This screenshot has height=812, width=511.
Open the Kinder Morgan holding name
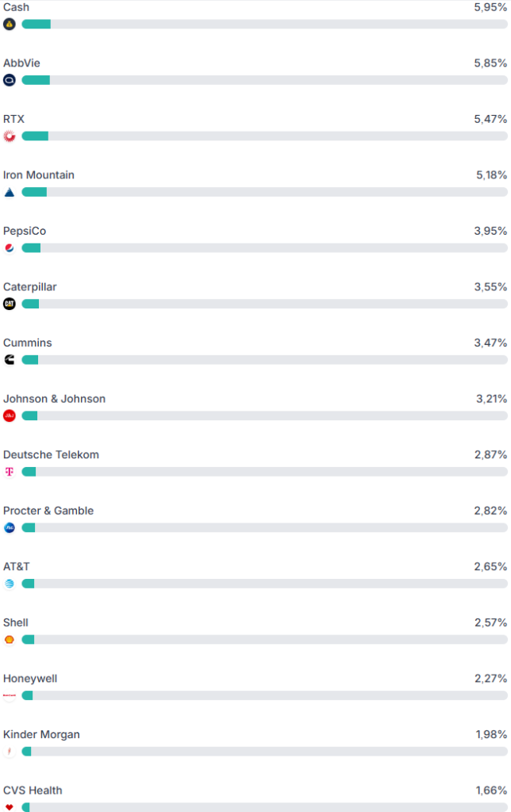click(x=41, y=734)
